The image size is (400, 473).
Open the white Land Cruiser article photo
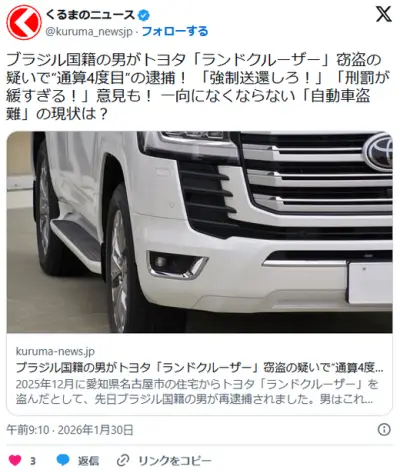200,232
